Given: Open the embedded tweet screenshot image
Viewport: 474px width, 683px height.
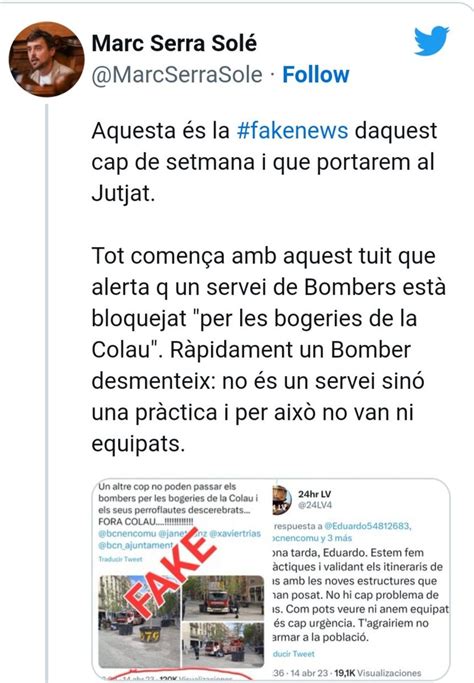Looking at the screenshot, I should (271, 579).
